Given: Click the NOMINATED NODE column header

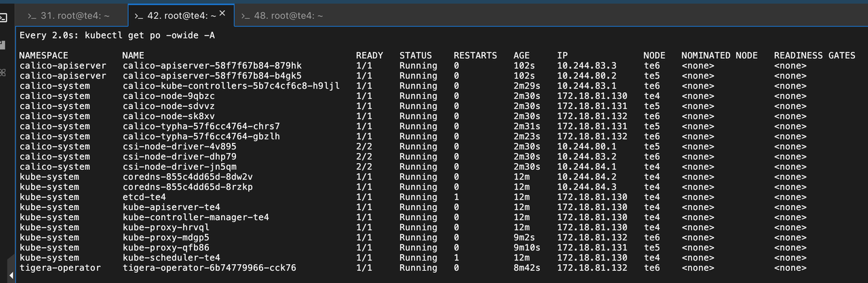Looking at the screenshot, I should point(719,56).
